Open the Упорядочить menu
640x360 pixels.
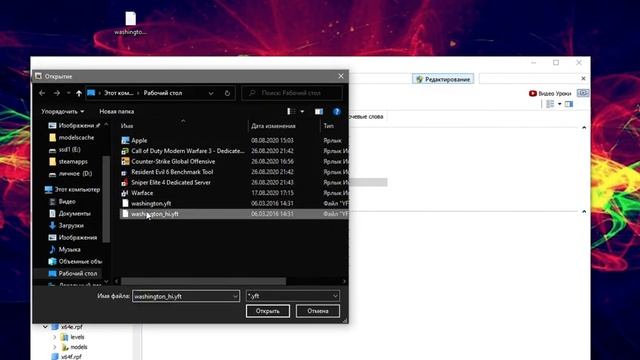point(62,111)
